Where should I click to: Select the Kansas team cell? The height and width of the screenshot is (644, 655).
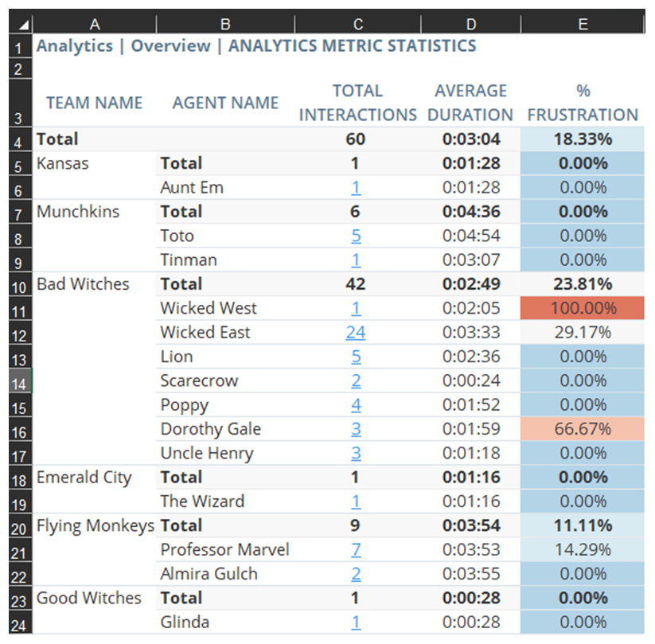click(x=95, y=163)
